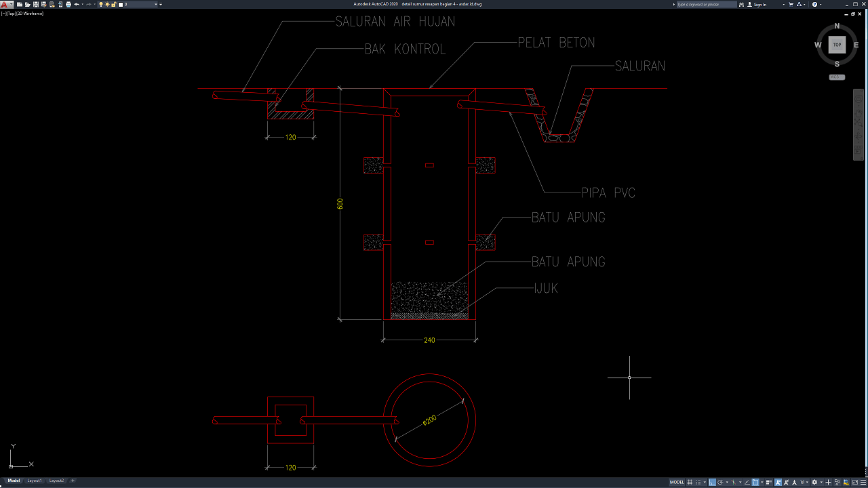
Task: Click the Open file folder icon
Action: coord(28,4)
